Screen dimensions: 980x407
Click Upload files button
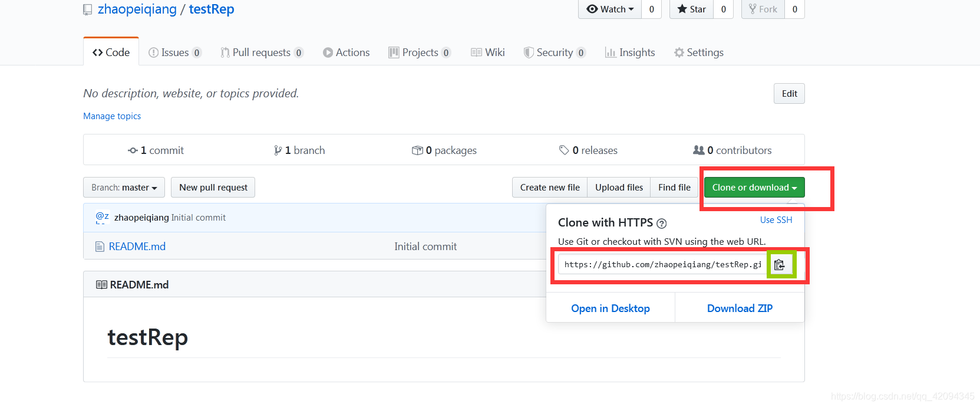point(619,188)
